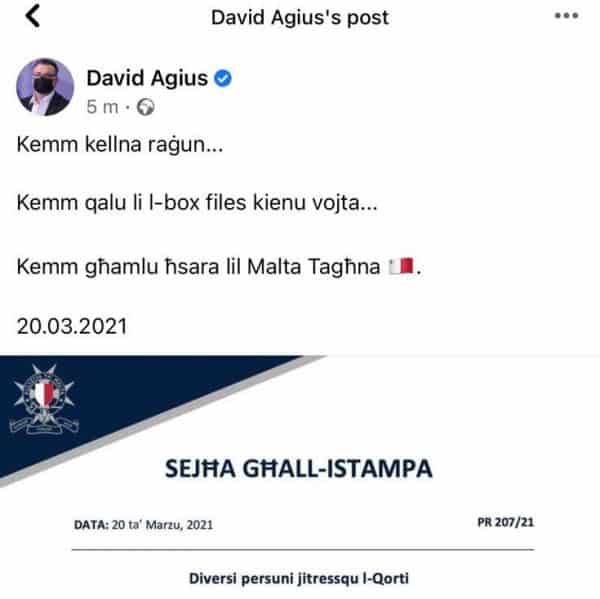Click the 'Kemm kellna raġun...' text line
This screenshot has width=600, height=599.
[120, 145]
